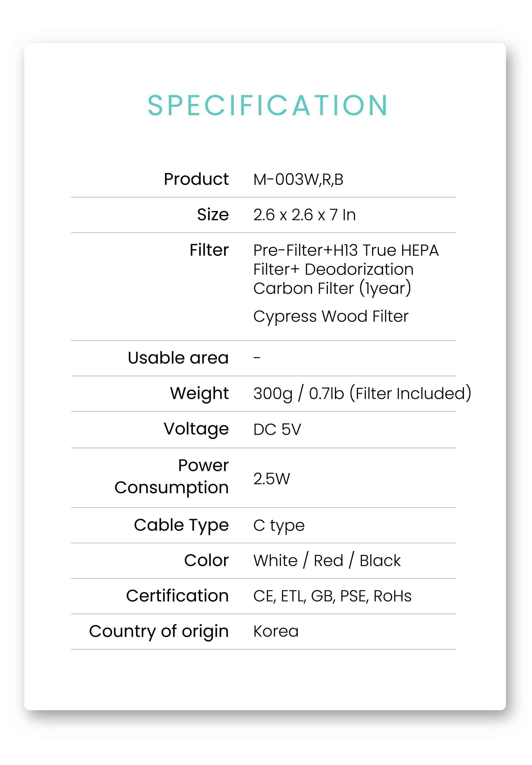This screenshot has height=765, width=532.
Task: Click the 2.6 x 2.6 x 7 In value
Action: point(304,214)
